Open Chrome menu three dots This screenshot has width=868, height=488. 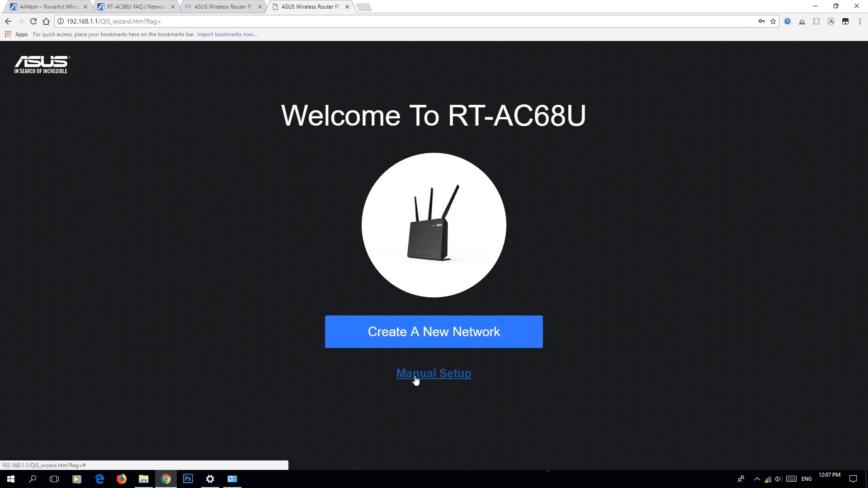(860, 21)
